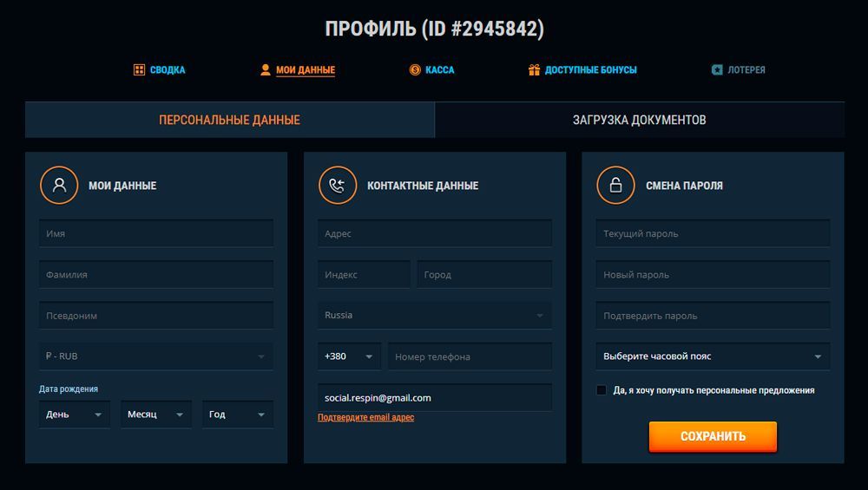Focus the Фамилия input field
Viewport: 868px width, 490px height.
pyautogui.click(x=156, y=274)
